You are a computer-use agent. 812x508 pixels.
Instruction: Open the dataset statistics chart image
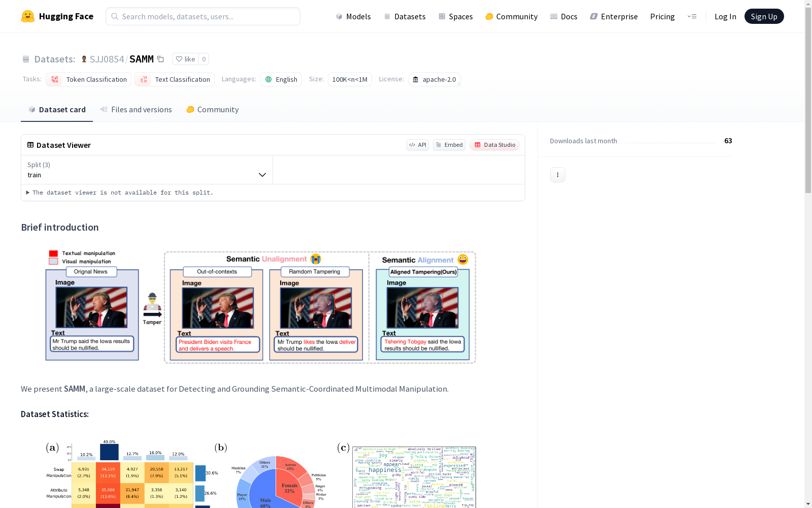click(261, 473)
